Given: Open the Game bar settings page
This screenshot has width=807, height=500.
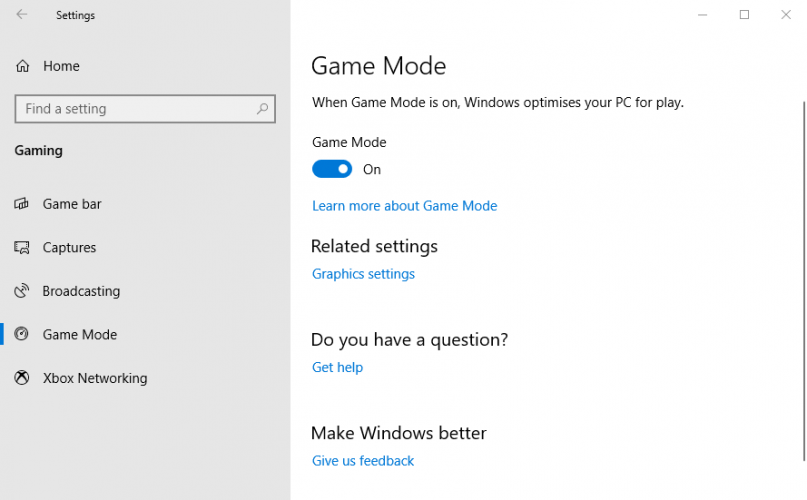Looking at the screenshot, I should pos(72,204).
